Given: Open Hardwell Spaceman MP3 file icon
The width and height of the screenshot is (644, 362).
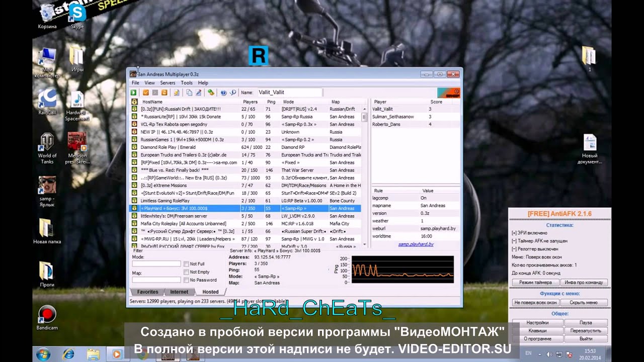Looking at the screenshot, I should pos(77,106).
